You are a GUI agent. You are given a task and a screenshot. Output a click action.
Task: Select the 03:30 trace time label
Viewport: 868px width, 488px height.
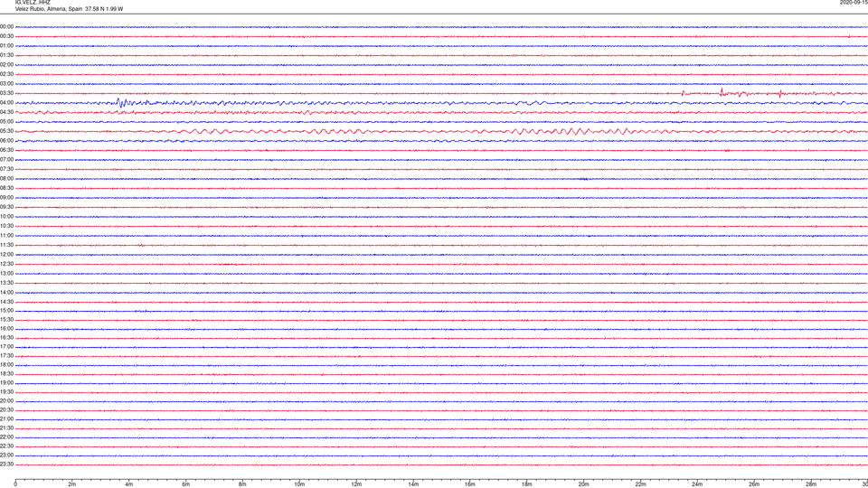6,93
